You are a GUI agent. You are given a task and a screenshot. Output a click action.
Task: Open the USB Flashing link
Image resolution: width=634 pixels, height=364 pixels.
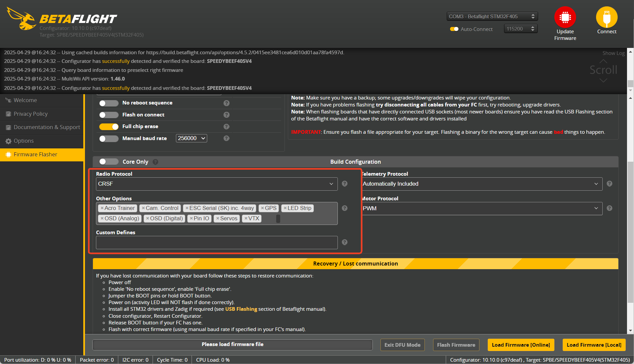point(241,309)
